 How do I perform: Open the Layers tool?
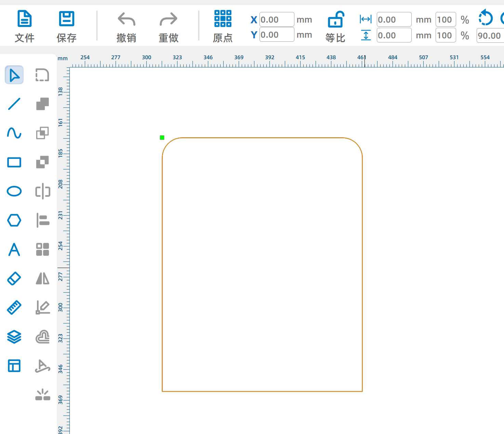tap(14, 337)
